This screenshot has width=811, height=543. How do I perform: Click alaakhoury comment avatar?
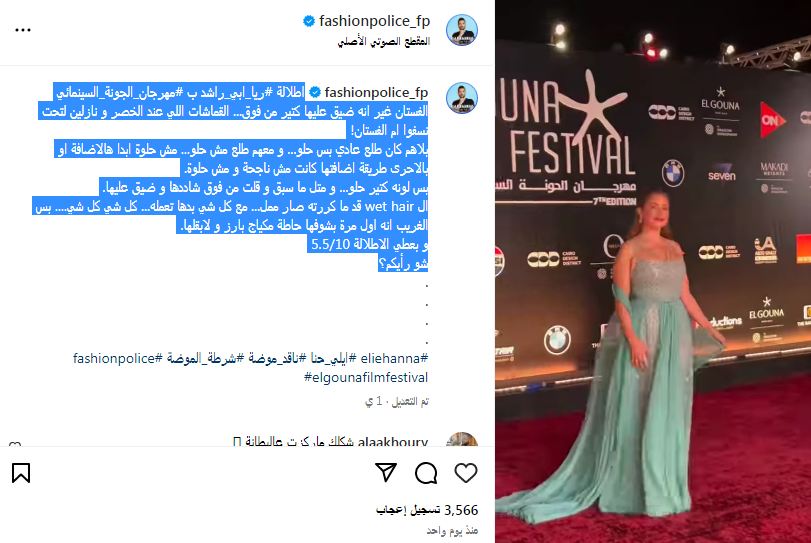click(x=462, y=440)
